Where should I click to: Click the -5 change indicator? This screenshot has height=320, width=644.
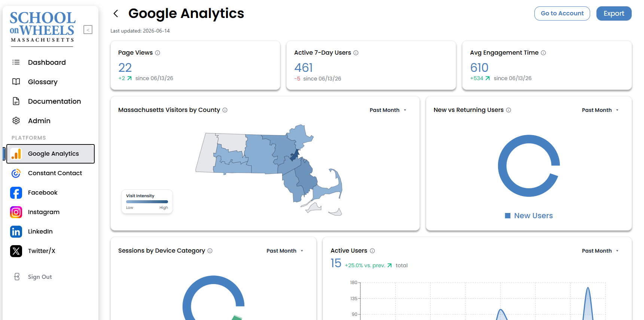(297, 79)
